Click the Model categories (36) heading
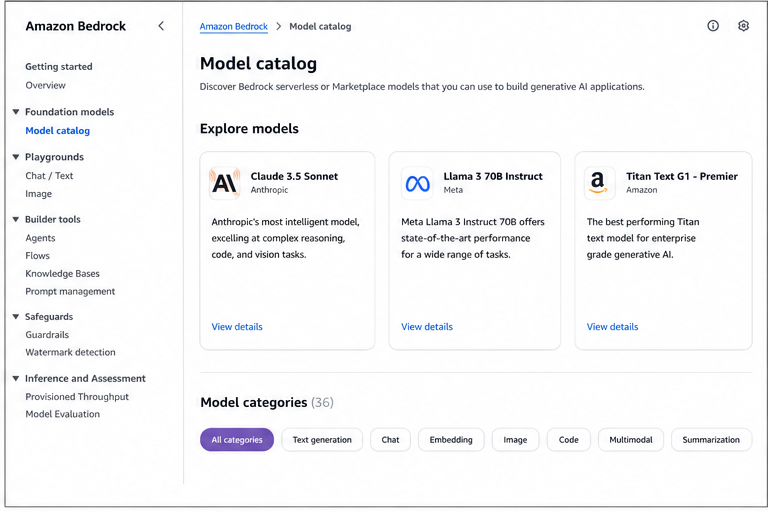This screenshot has height=512, width=768. click(267, 403)
